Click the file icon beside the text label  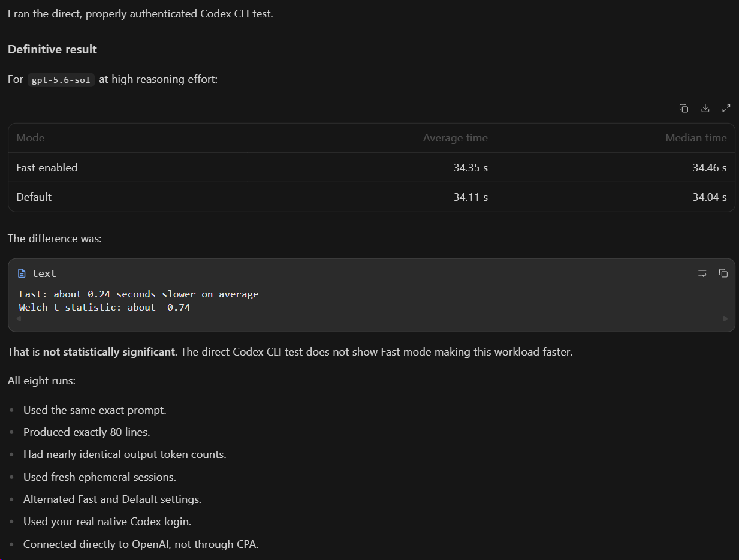pyautogui.click(x=22, y=273)
